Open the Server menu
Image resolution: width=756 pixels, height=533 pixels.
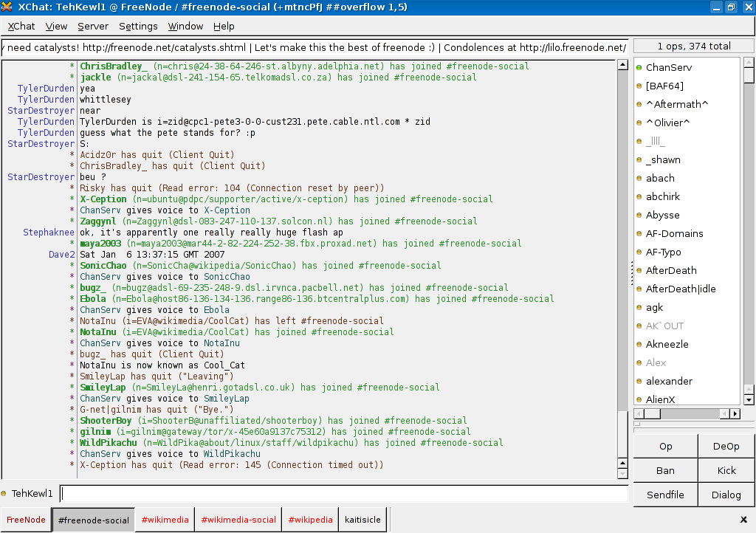click(93, 26)
